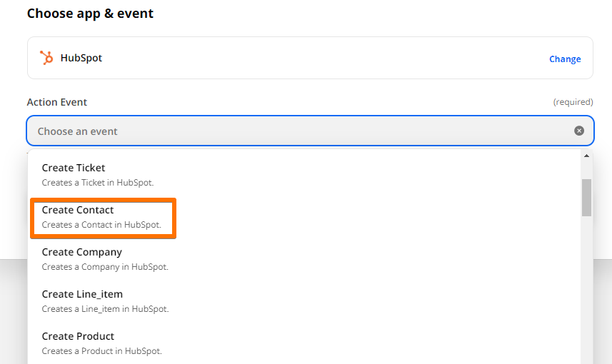
Task: Focus the Choose an event input field
Action: [x=311, y=131]
